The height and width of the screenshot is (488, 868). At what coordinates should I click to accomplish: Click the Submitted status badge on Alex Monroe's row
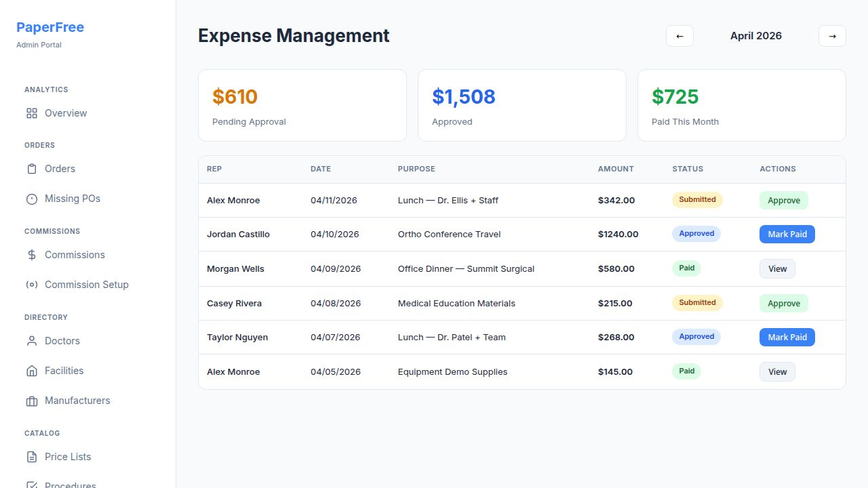(697, 199)
